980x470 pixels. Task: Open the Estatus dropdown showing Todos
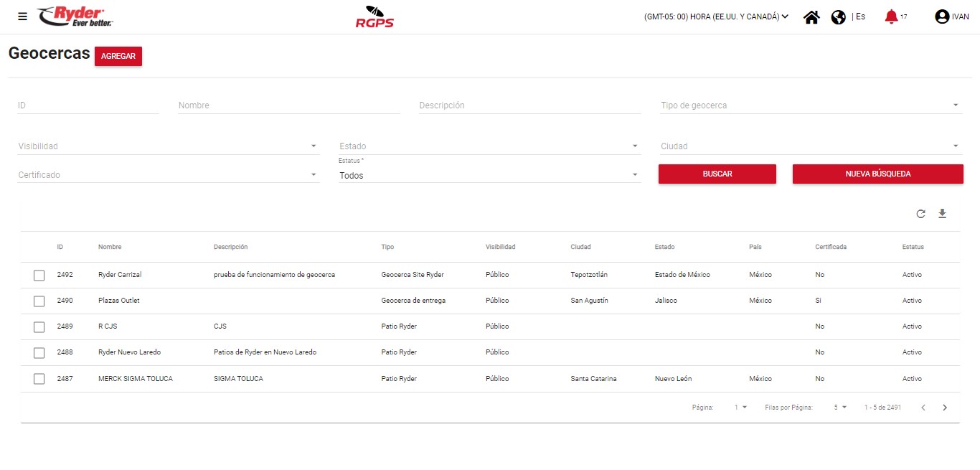(489, 175)
